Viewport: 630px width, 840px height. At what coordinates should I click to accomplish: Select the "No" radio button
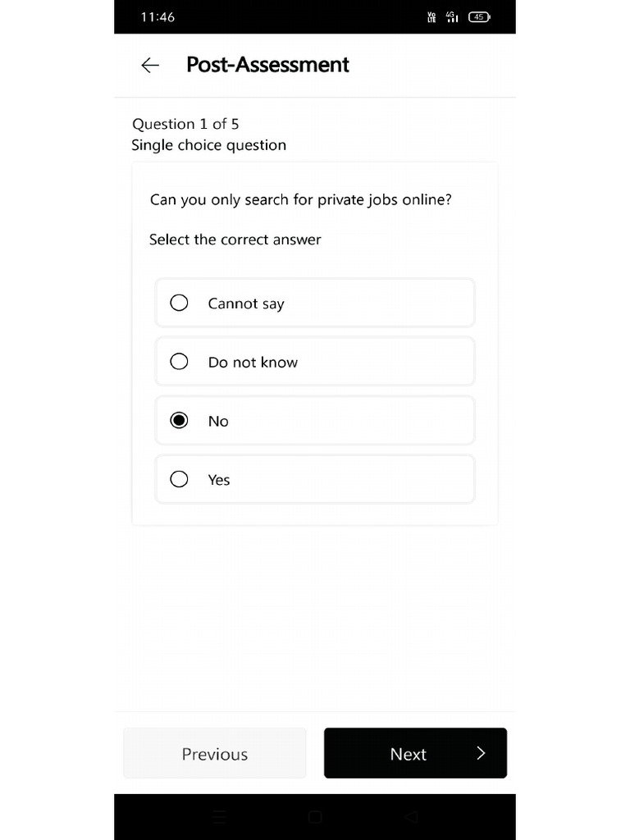pos(179,421)
